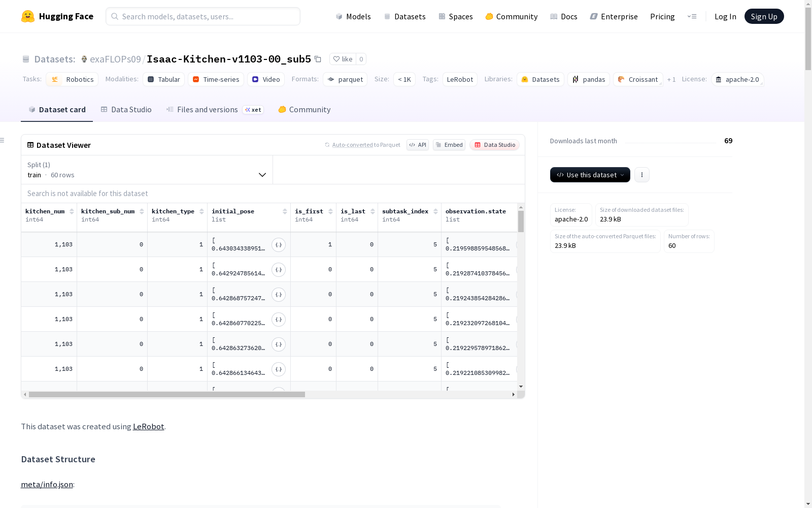The width and height of the screenshot is (812, 508).
Task: Click the apache-2.0 license tag
Action: coord(737,79)
